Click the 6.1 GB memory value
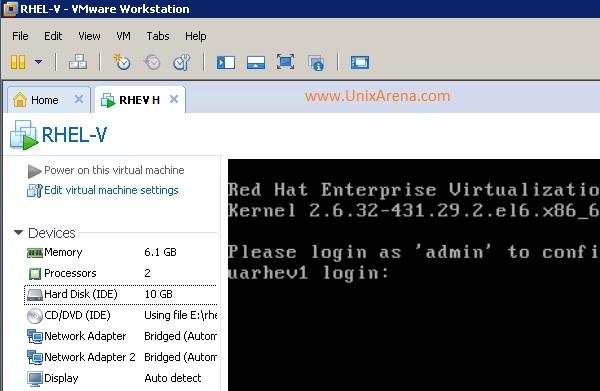 pos(160,253)
